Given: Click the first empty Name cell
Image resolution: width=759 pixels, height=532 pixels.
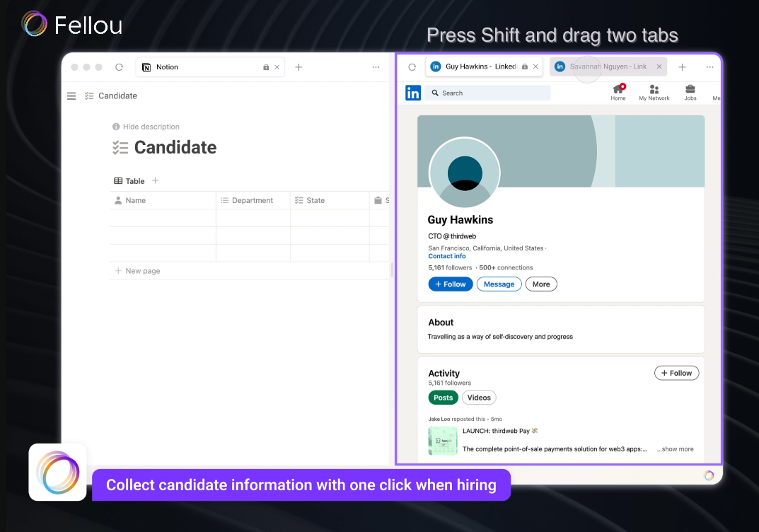Looking at the screenshot, I should [x=163, y=218].
